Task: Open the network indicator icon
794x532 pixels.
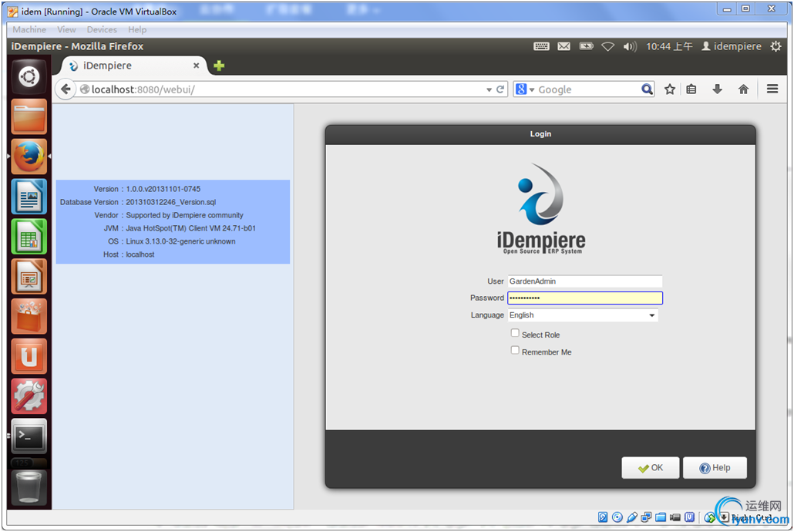Action: (x=607, y=46)
